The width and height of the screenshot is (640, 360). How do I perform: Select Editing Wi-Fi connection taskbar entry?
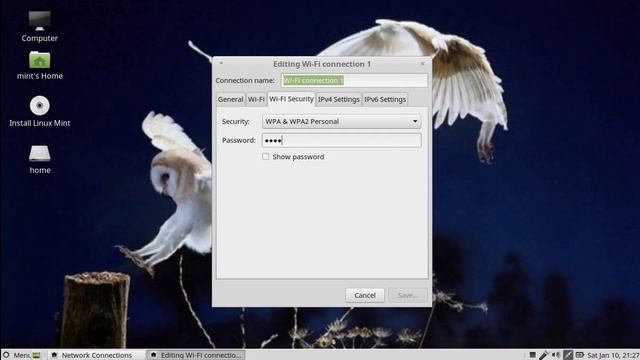(196, 355)
